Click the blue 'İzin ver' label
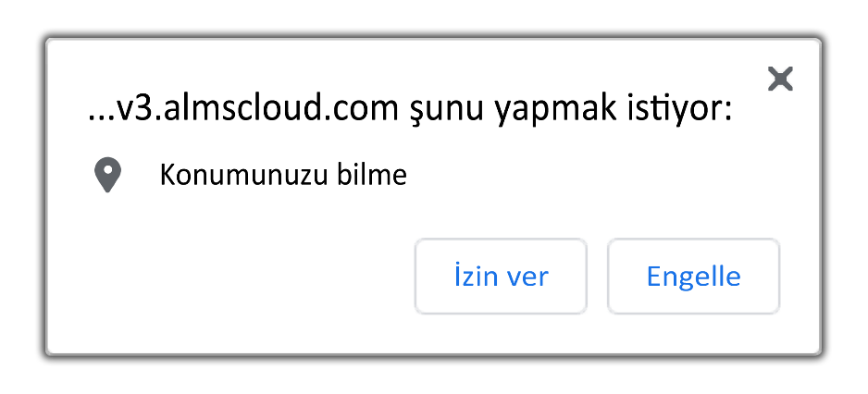Screen dimensions: 868x394 point(501,276)
